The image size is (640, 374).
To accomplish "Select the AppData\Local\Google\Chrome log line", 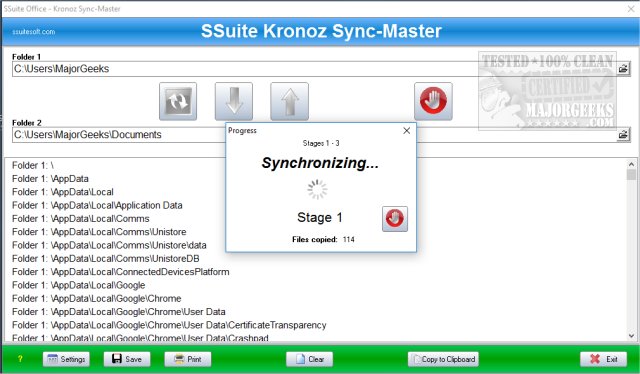I will pos(97,298).
